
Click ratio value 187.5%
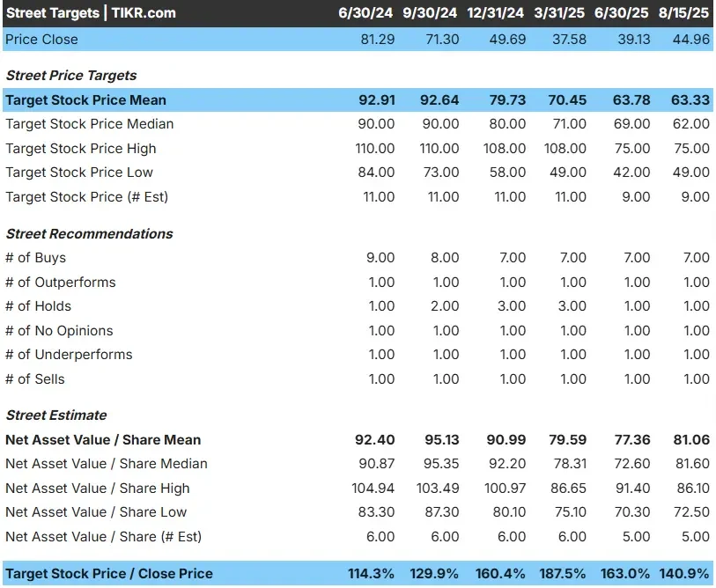(563, 573)
